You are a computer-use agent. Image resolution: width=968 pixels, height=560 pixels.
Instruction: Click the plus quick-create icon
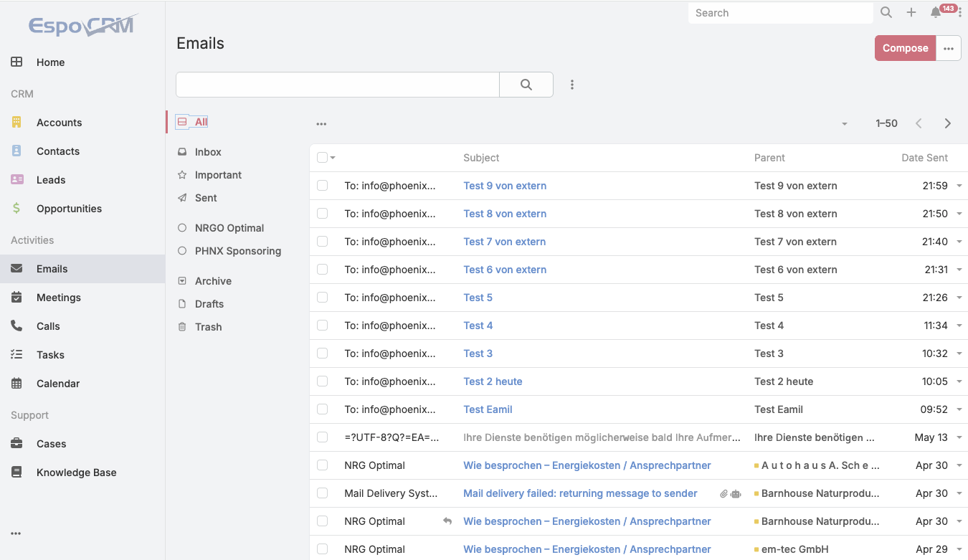[x=911, y=13]
